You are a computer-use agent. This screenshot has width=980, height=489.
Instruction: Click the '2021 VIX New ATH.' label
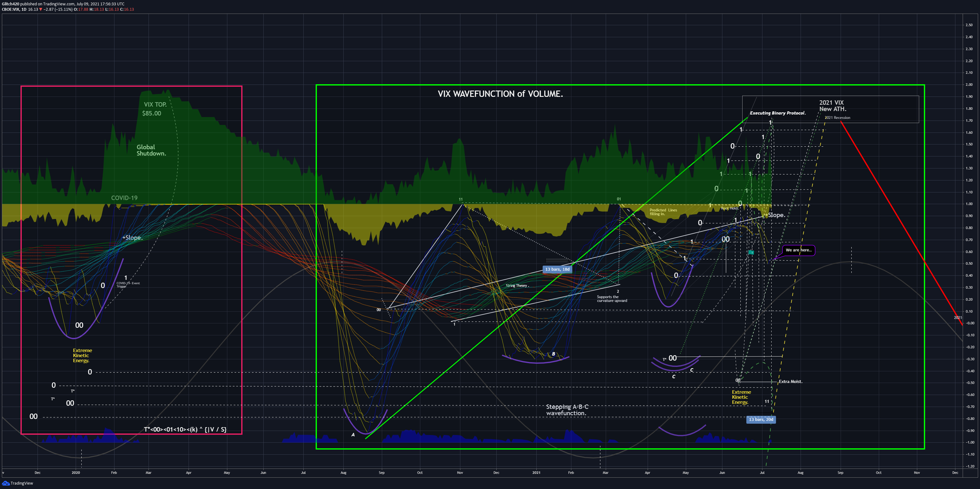[832, 106]
